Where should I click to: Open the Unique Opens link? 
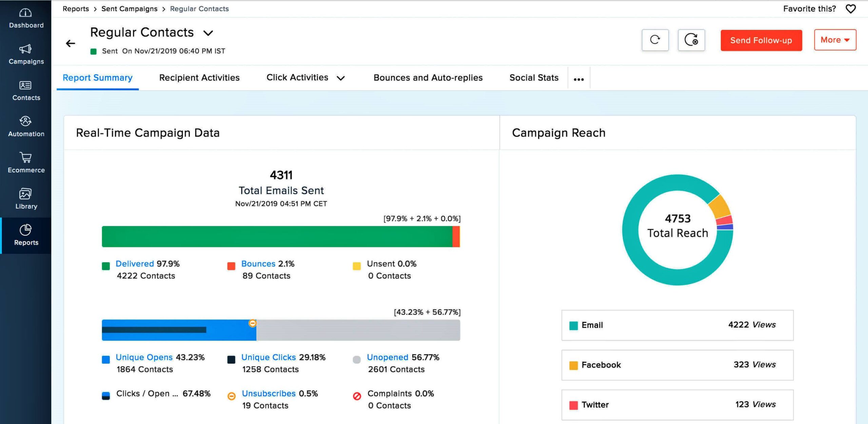click(x=144, y=358)
